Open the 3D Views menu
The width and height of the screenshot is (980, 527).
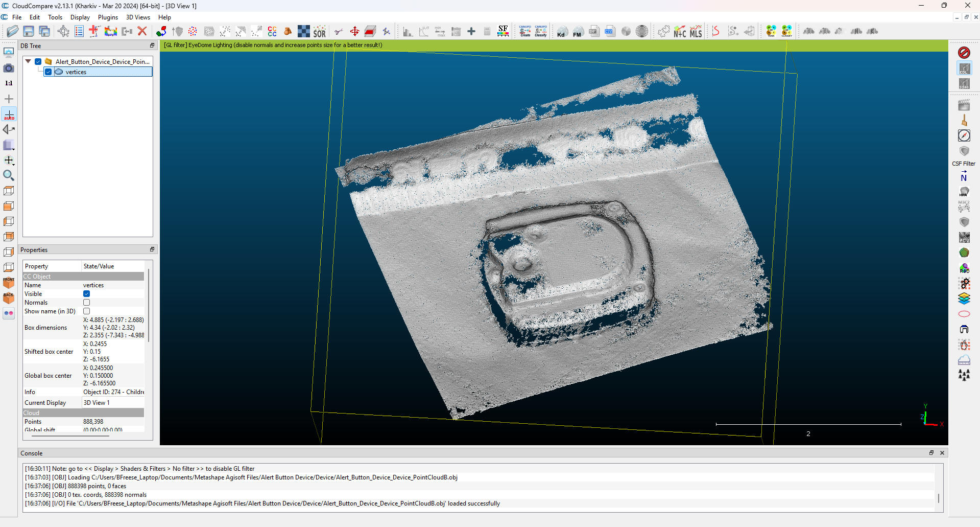point(138,17)
